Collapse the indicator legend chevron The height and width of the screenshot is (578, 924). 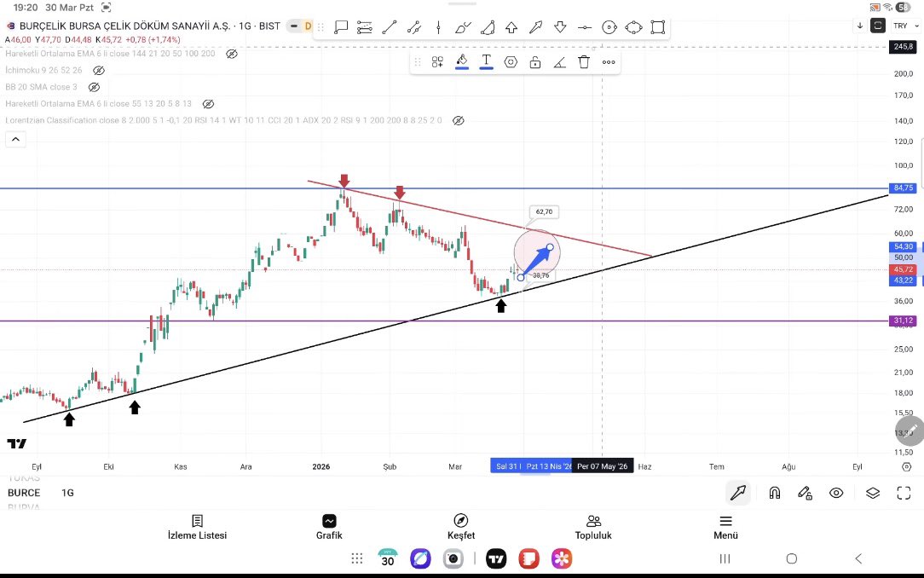(x=15, y=140)
